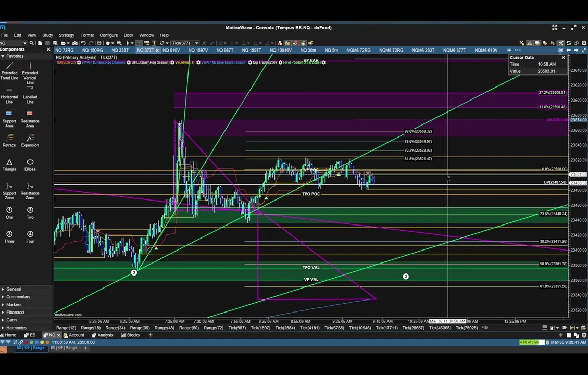Viewport: 588px width, 375px height.
Task: Close the Components panel
Action: click(x=48, y=49)
